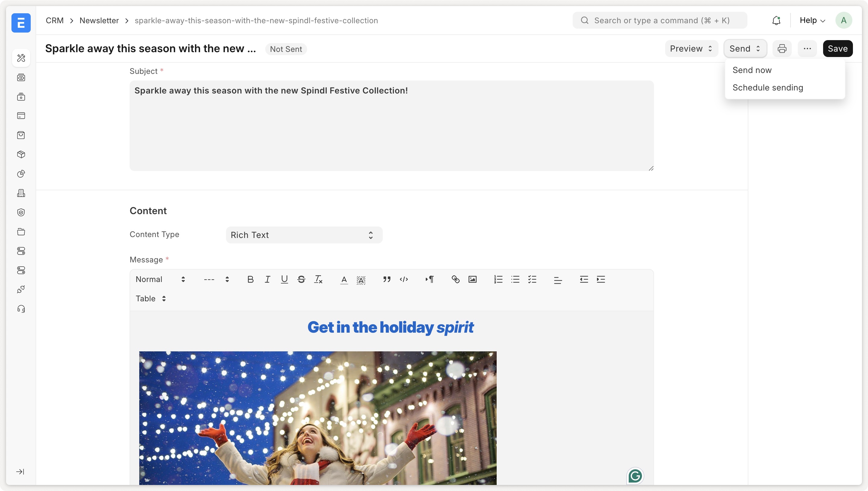
Task: Open the plug integrations sidebar icon
Action: pyautogui.click(x=21, y=290)
